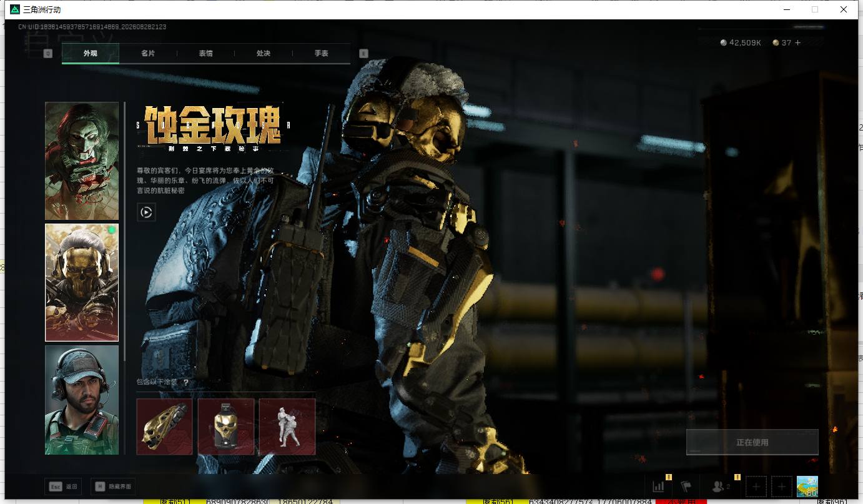Click the E next-tab key icon

coord(363,54)
